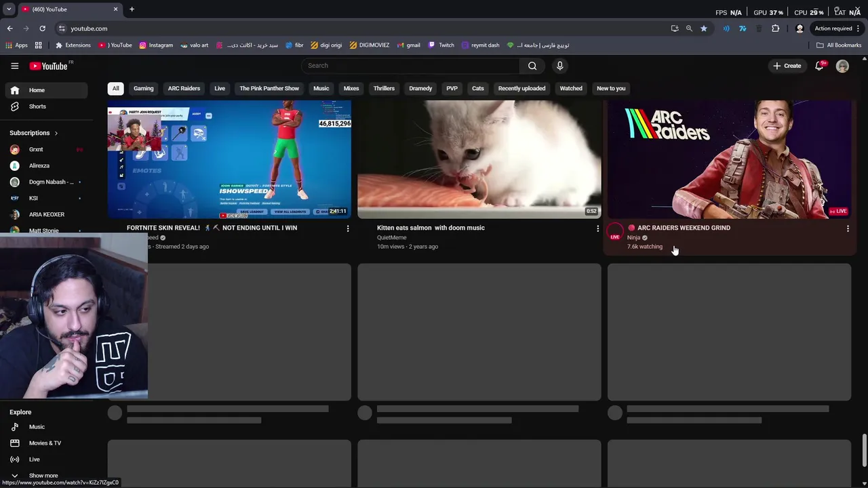Open Chrome Action required menu
This screenshot has width=868, height=488.
point(837,28)
